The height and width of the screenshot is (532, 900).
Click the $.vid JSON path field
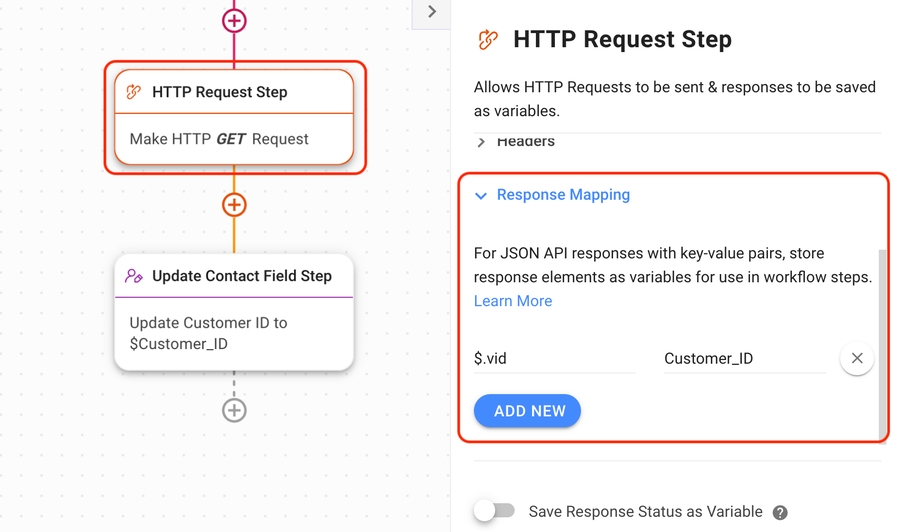pyautogui.click(x=554, y=359)
